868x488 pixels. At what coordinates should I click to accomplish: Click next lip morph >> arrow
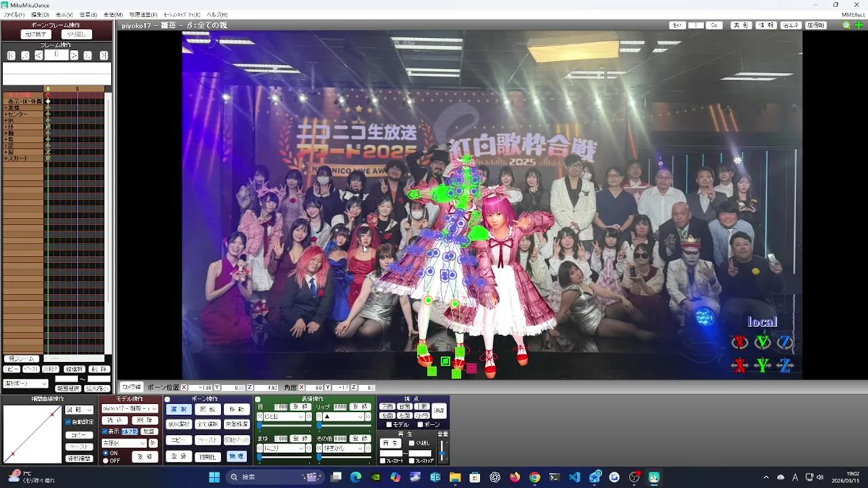[x=367, y=416]
